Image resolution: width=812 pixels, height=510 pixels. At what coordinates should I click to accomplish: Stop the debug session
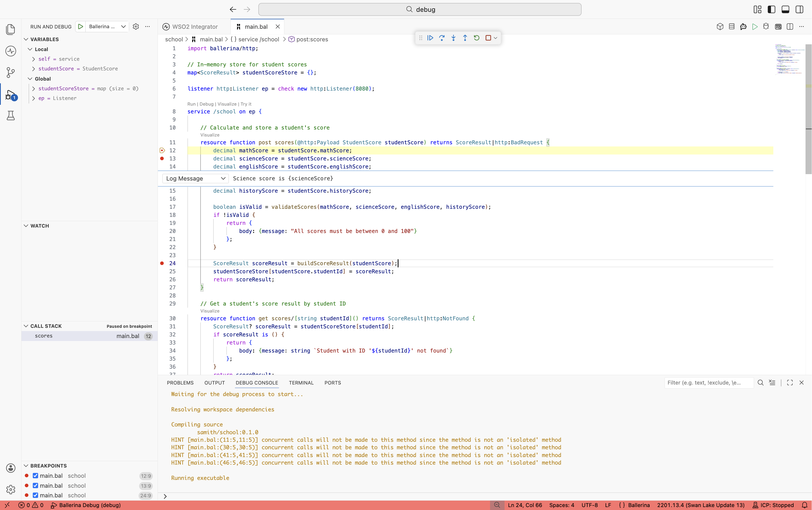tap(488, 38)
